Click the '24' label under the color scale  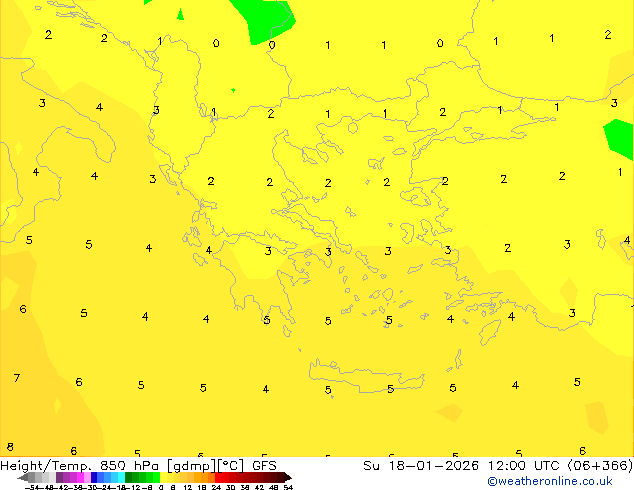pos(216,487)
